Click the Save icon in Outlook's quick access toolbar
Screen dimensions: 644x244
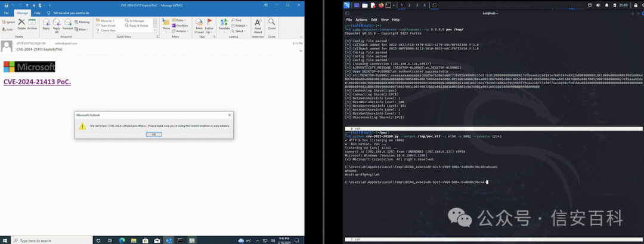[6, 5]
